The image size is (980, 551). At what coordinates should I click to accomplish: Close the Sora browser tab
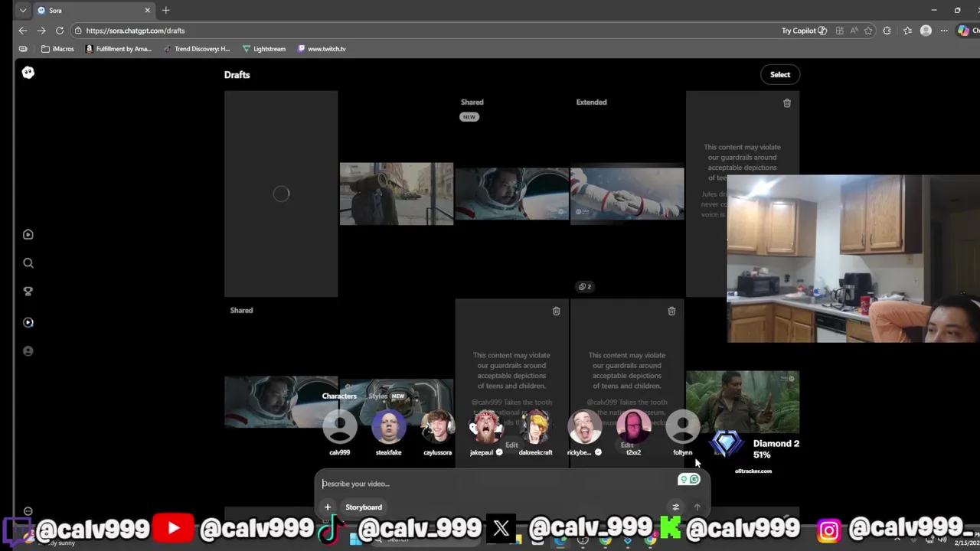147,10
